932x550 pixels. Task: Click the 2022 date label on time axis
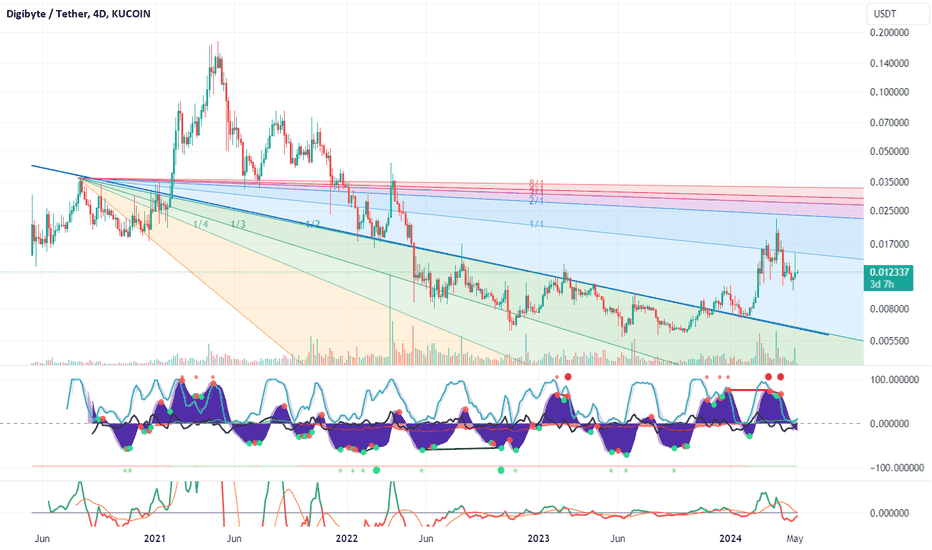[x=347, y=539]
